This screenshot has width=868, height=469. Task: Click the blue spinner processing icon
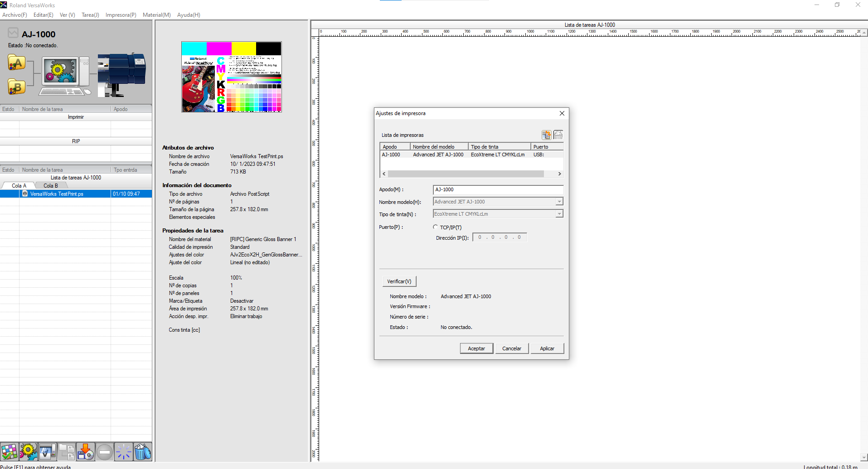123,452
